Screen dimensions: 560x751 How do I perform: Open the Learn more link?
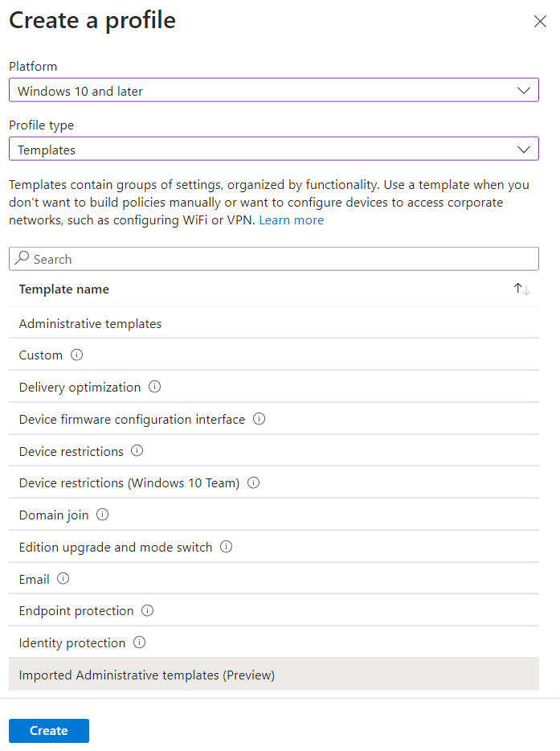tap(292, 220)
